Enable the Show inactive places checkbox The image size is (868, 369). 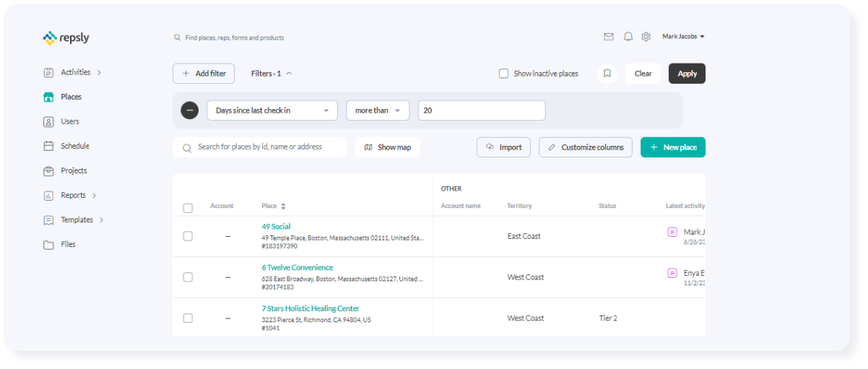click(504, 74)
